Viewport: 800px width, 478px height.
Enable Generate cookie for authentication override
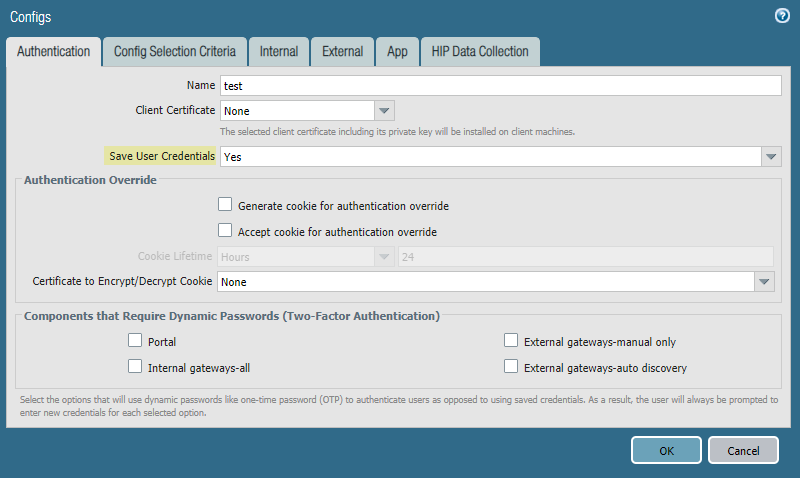tap(225, 205)
